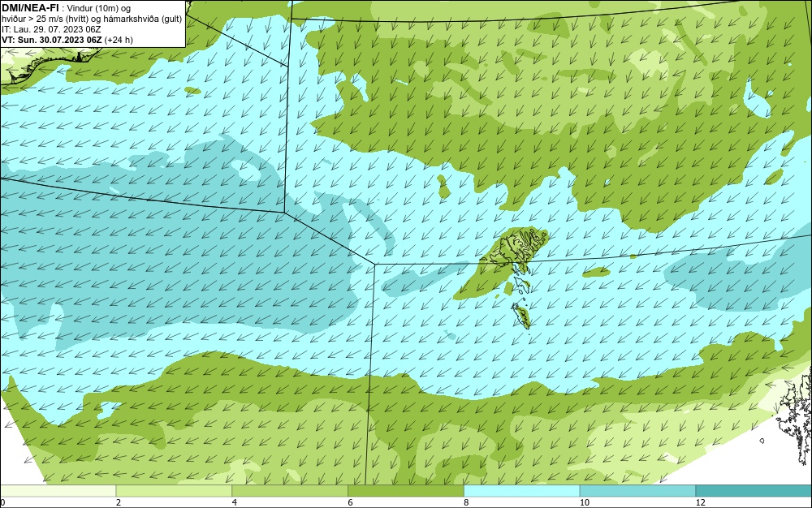The image size is (812, 508).
Task: Click the southernmost Faroe island (Suðuroy)
Action: click(521, 316)
